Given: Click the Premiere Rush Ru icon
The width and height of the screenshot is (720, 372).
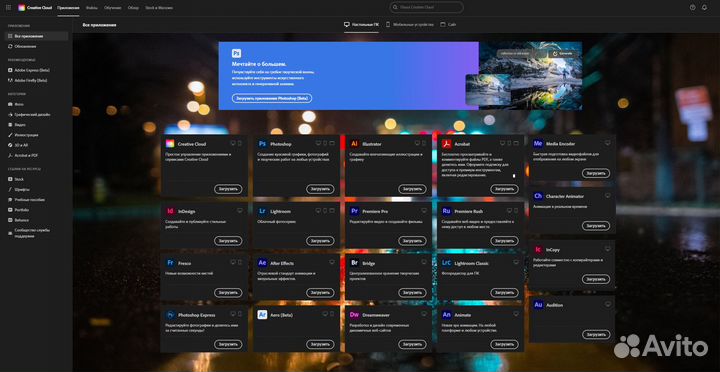Looking at the screenshot, I should (447, 211).
